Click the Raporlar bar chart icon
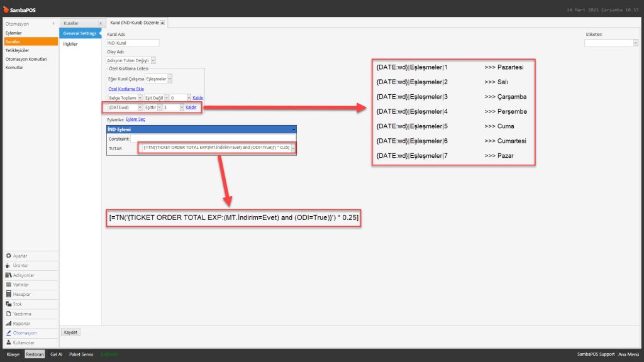The width and height of the screenshot is (644, 362). click(9, 323)
